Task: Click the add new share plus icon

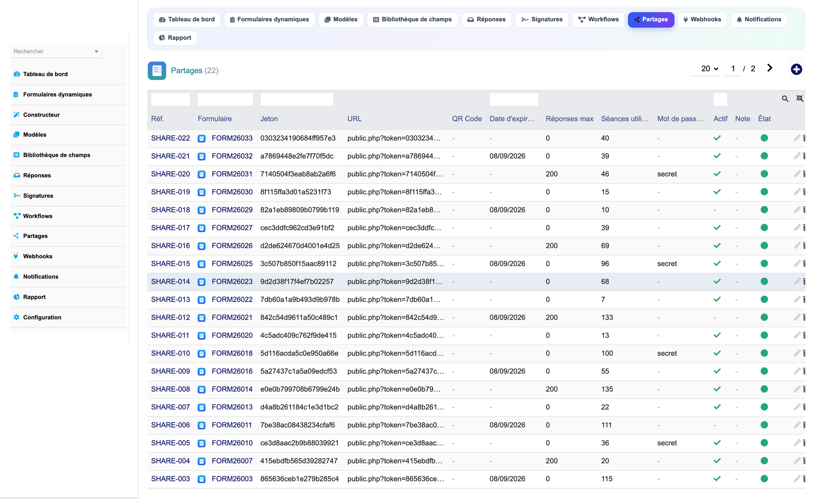Action: pyautogui.click(x=796, y=69)
